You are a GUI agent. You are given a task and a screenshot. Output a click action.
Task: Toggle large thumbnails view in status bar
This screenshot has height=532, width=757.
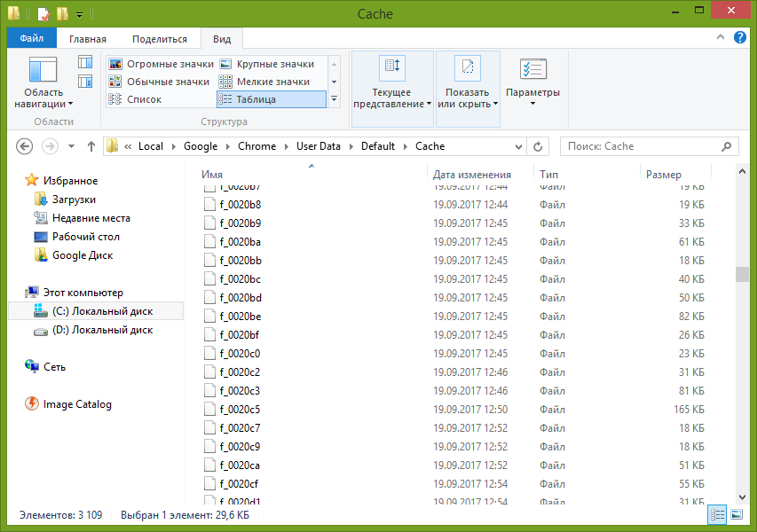click(736, 514)
